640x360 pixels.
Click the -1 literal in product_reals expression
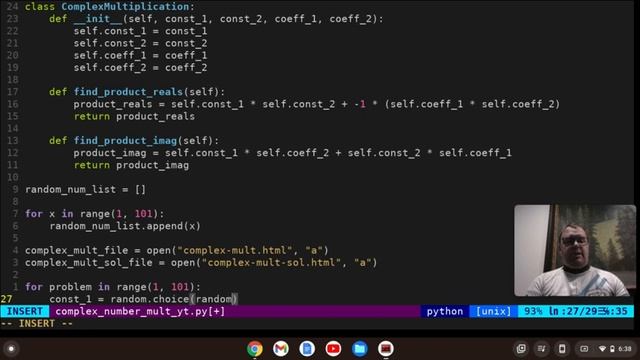point(360,104)
